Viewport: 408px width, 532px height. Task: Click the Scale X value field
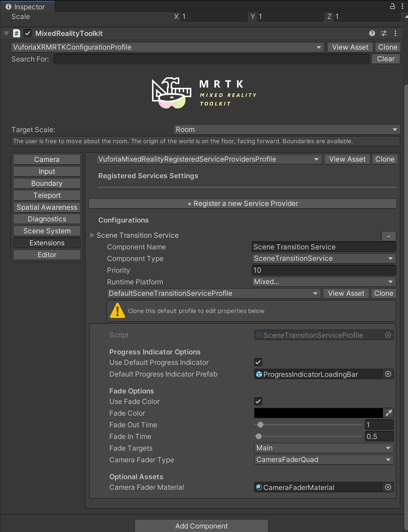pos(214,17)
